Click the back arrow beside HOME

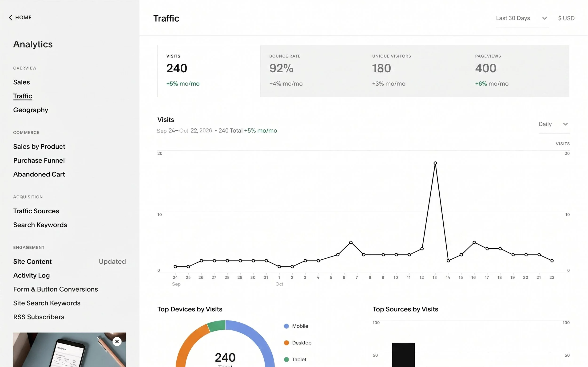tap(10, 17)
